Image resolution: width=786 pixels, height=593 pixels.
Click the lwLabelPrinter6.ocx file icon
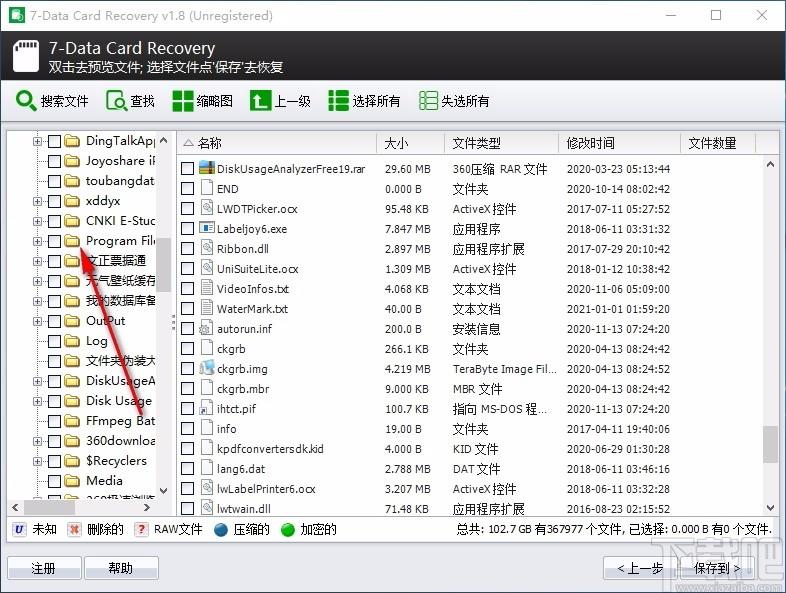click(207, 488)
